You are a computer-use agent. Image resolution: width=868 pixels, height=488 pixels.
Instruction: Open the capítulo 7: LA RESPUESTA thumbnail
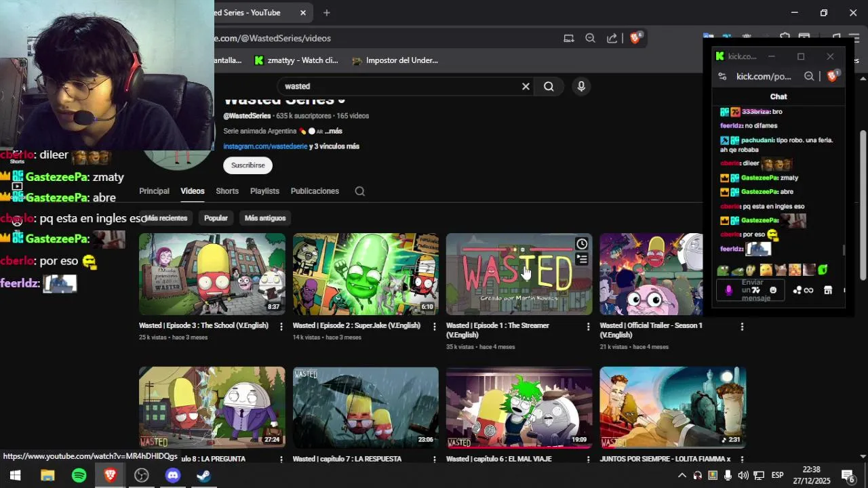(x=366, y=407)
